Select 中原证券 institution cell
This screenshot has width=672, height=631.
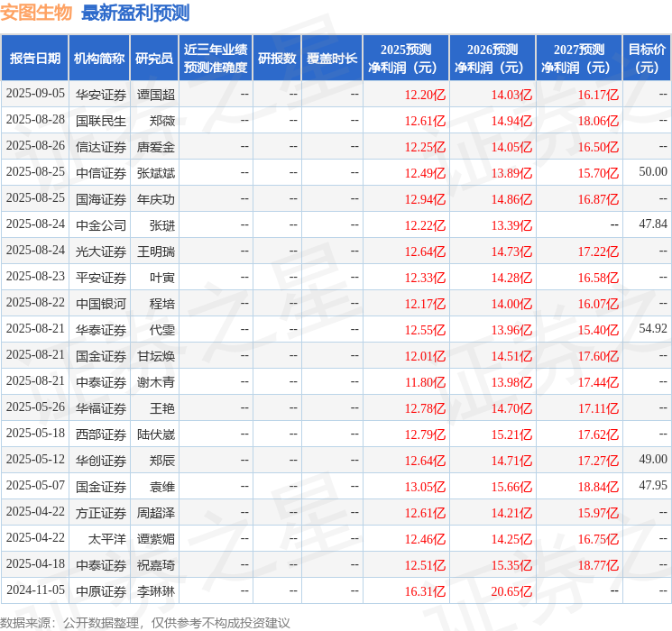(101, 591)
